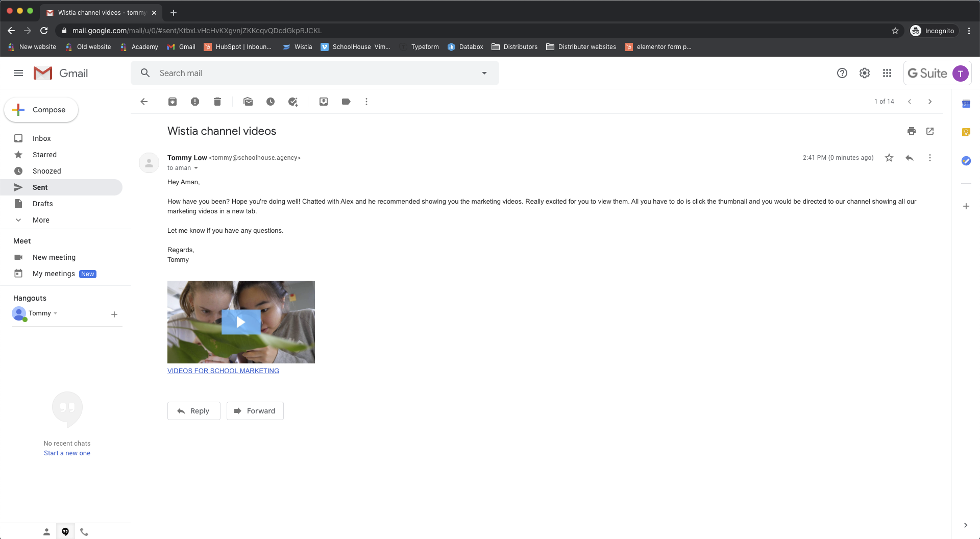
Task: Snooze this email with clock icon
Action: tap(271, 102)
